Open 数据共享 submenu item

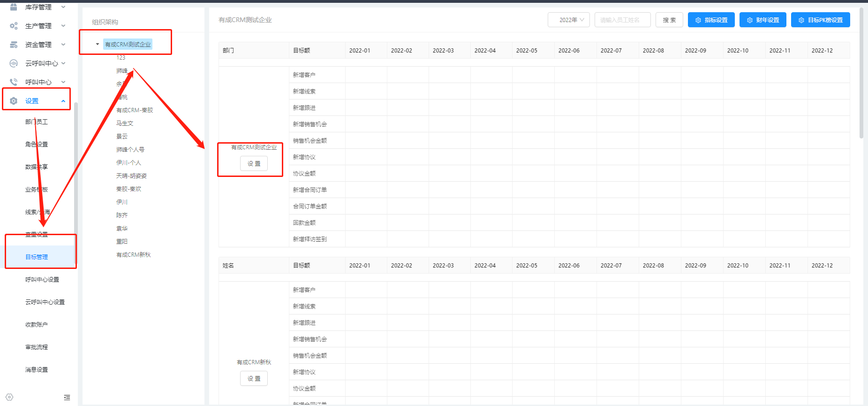tap(37, 167)
